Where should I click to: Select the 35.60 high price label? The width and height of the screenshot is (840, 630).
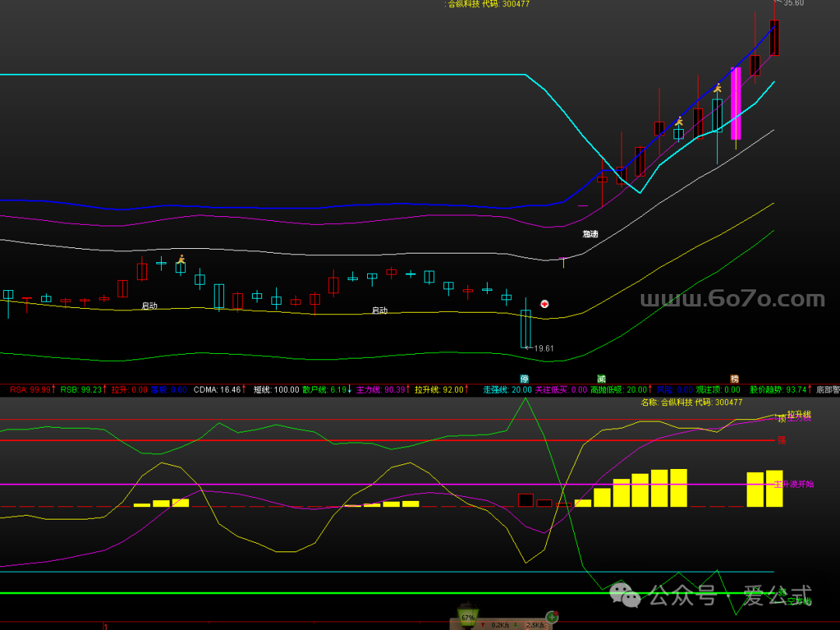pyautogui.click(x=793, y=4)
